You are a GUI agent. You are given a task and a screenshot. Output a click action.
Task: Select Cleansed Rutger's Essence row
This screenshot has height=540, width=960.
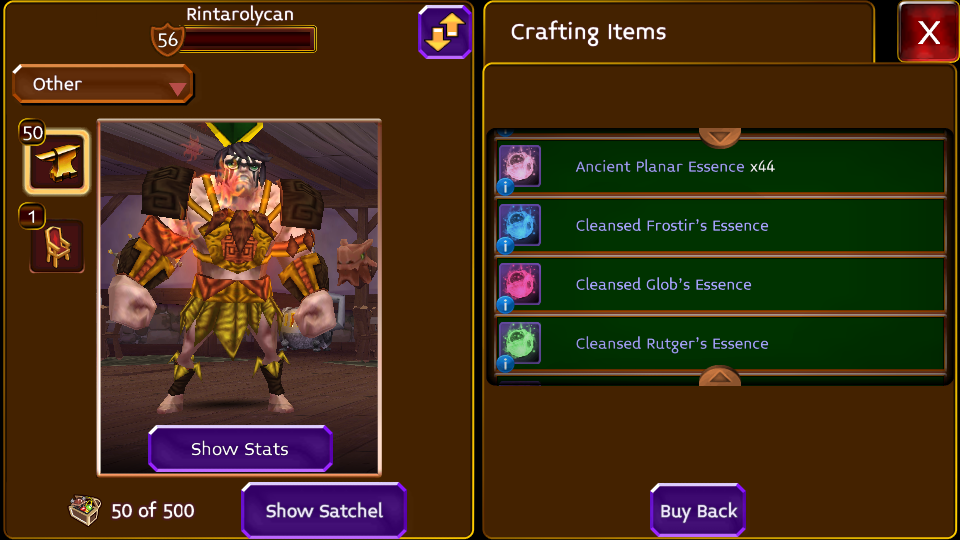[x=720, y=343]
